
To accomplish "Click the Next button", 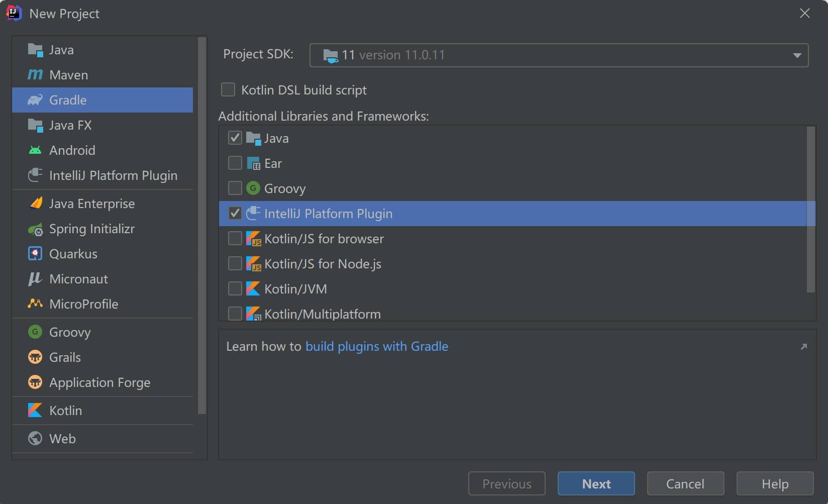I will click(x=596, y=483).
